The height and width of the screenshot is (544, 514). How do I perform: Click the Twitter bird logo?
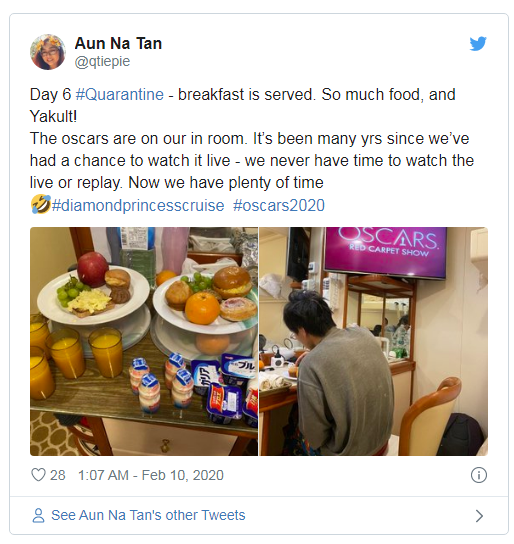tap(478, 44)
